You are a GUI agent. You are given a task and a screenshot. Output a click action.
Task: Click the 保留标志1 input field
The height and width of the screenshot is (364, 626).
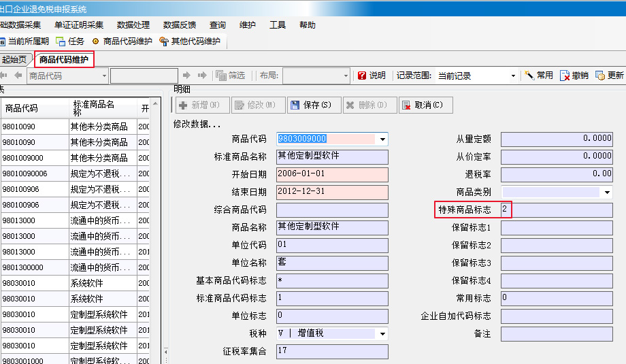pos(557,227)
